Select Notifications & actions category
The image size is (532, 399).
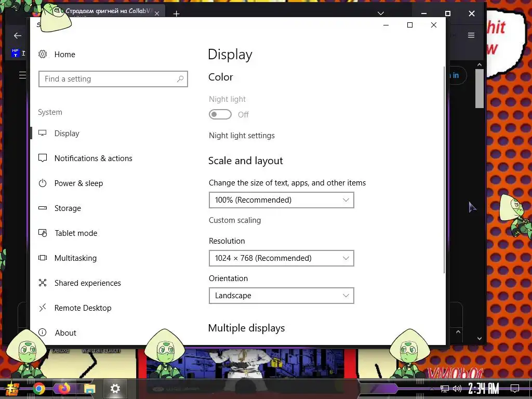[x=94, y=158]
